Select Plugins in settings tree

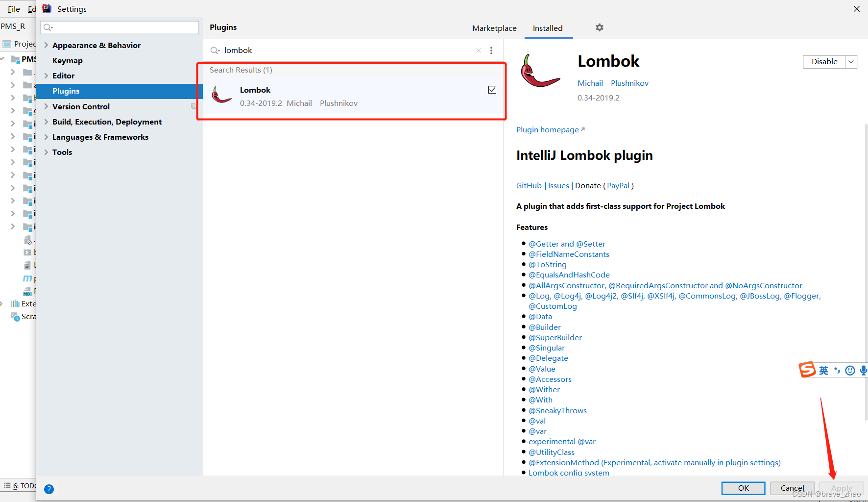click(120, 91)
